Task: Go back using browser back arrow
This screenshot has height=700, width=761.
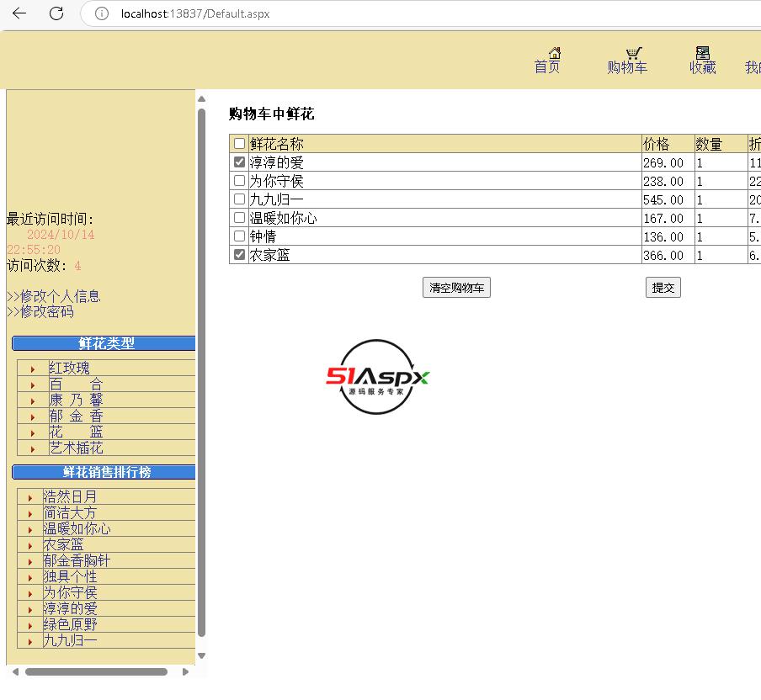Action: coord(19,13)
